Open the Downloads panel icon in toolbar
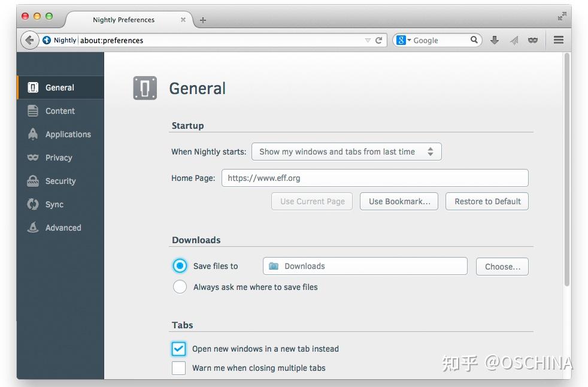Viewport: 588px width, 387px height. [494, 40]
